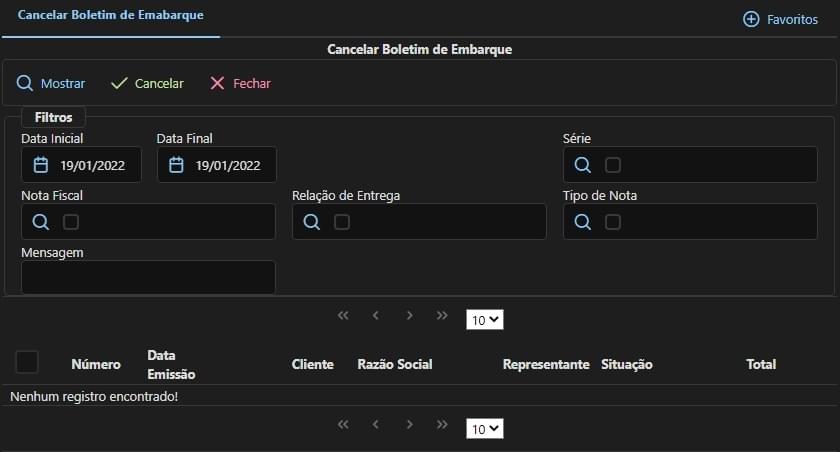The image size is (840, 452).
Task: Open the top rows-per-page dropdown
Action: [485, 320]
